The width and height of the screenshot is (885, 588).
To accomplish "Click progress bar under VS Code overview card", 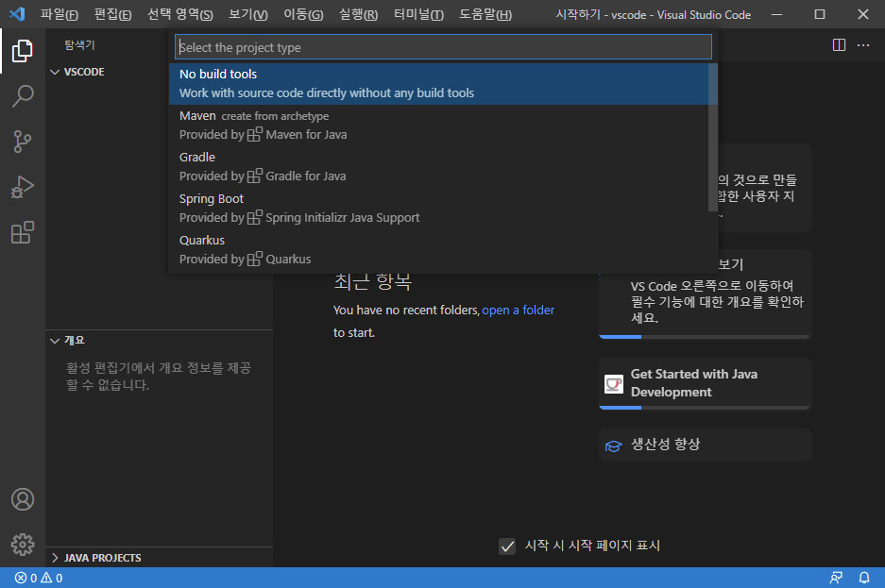I will click(x=705, y=337).
